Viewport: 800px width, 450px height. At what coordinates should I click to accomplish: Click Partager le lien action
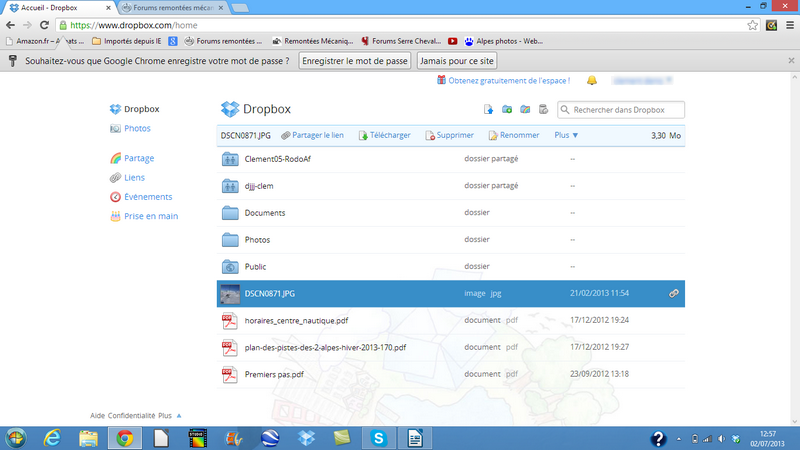(312, 135)
